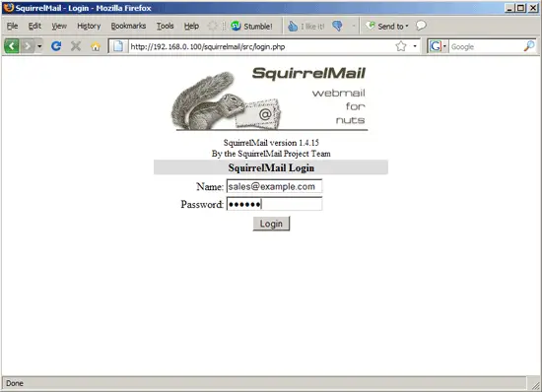This screenshot has height=392, width=542.
Task: Click the Google search input box
Action: click(486, 46)
